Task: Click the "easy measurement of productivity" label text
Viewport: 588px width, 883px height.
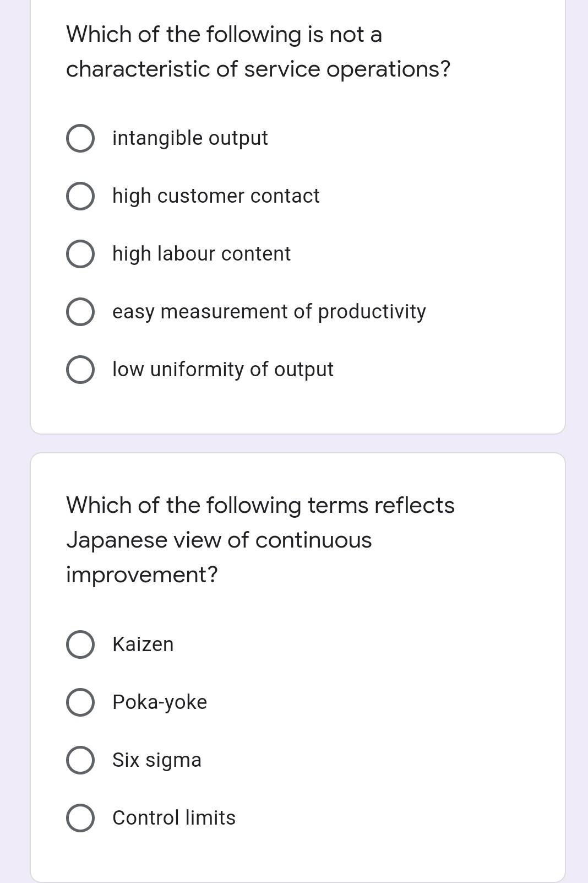Action: pos(269,312)
